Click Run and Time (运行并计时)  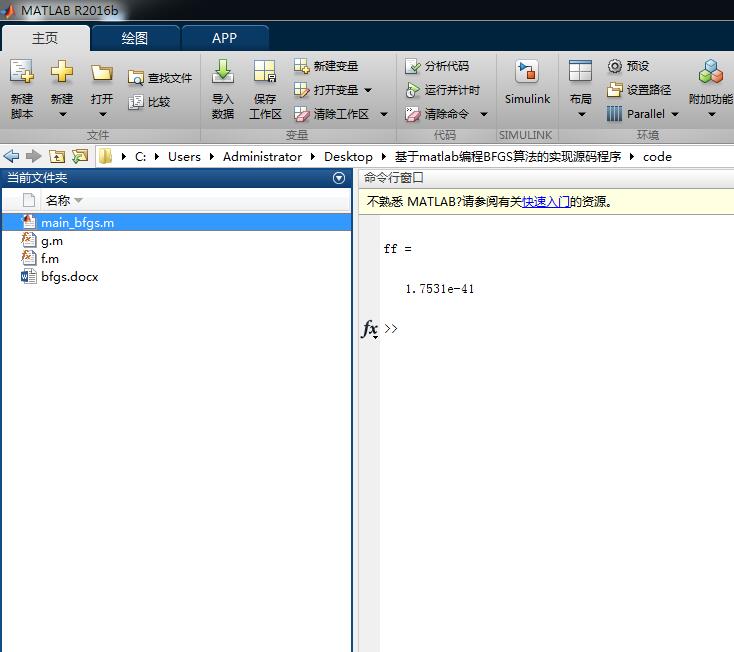click(443, 90)
